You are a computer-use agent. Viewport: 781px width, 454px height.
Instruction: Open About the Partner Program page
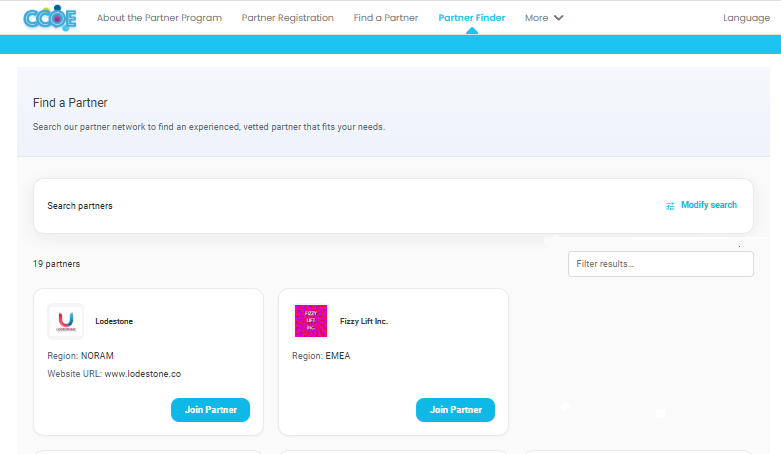159,18
